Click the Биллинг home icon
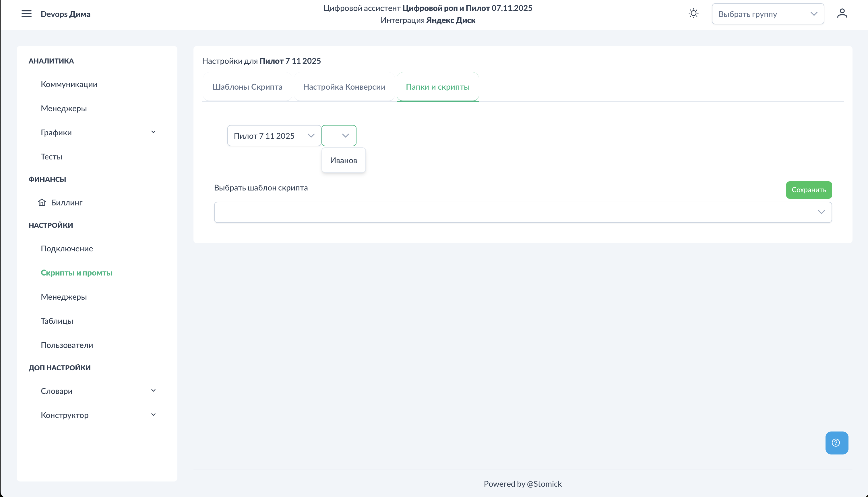The height and width of the screenshot is (497, 868). click(42, 203)
